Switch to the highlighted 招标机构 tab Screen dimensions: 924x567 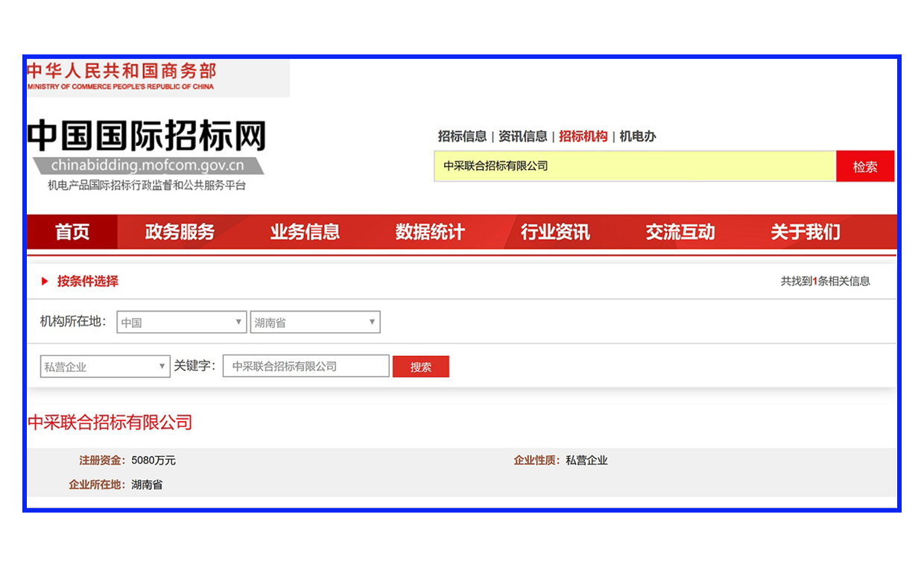pyautogui.click(x=583, y=136)
